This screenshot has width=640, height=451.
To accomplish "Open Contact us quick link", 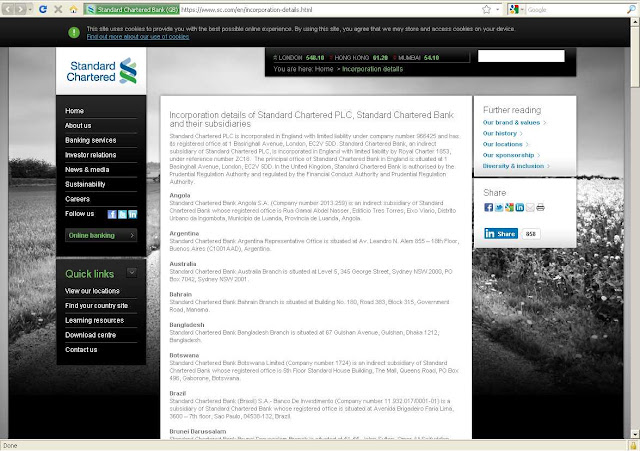I will coord(81,350).
